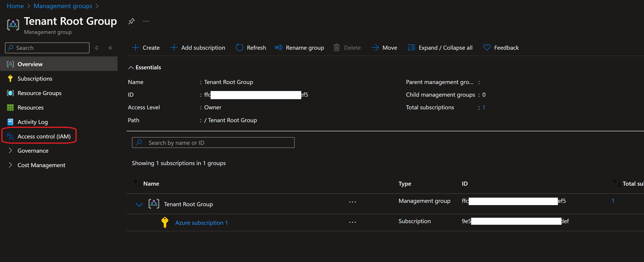The image size is (644, 262).
Task: Go to Management groups breadcrumb
Action: click(63, 6)
